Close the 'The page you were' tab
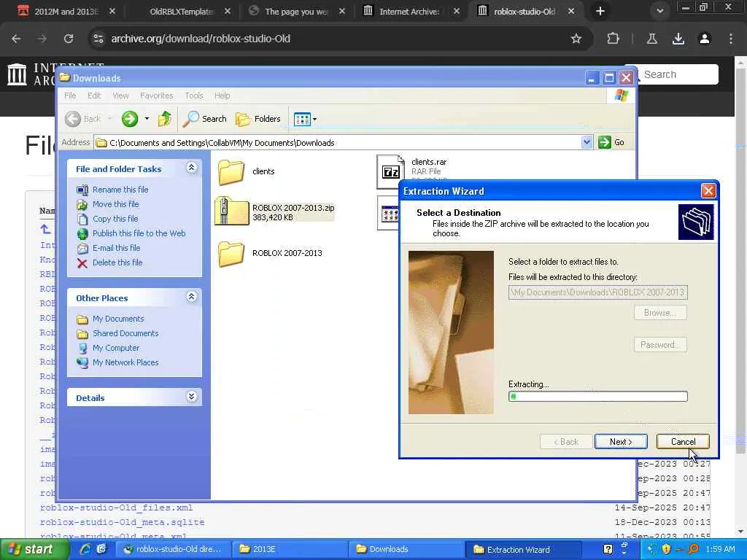Viewport: 747px width, 560px height. tap(341, 11)
